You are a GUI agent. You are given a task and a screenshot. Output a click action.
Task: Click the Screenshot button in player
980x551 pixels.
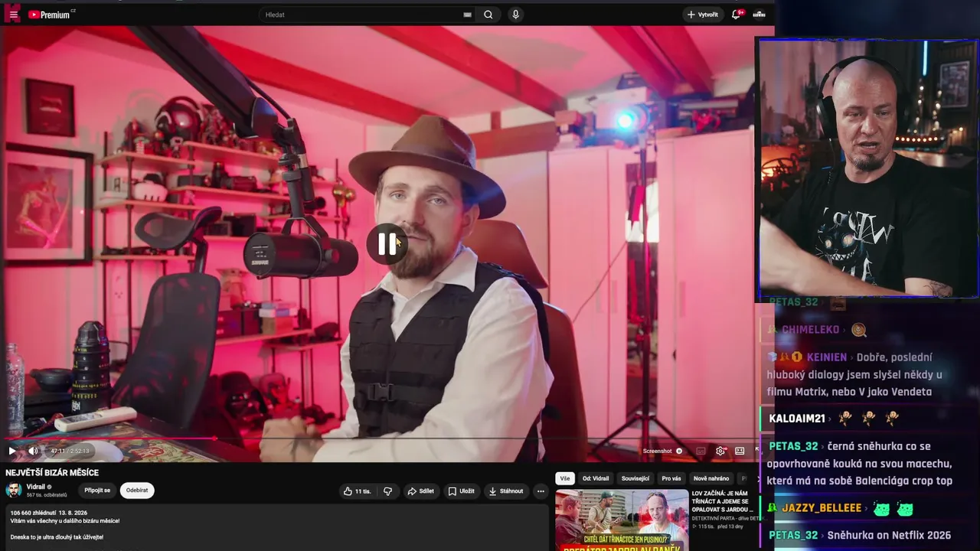tap(662, 452)
